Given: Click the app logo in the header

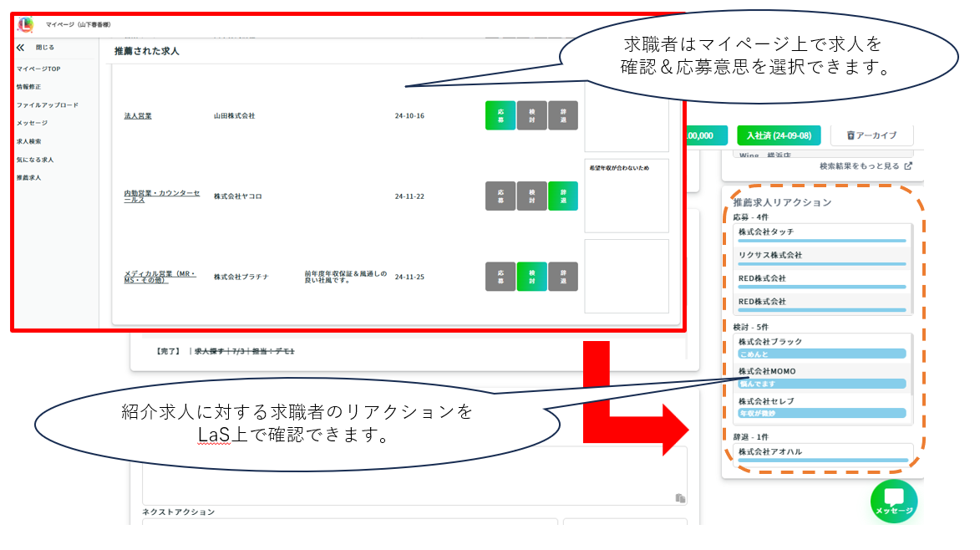Looking at the screenshot, I should [26, 25].
